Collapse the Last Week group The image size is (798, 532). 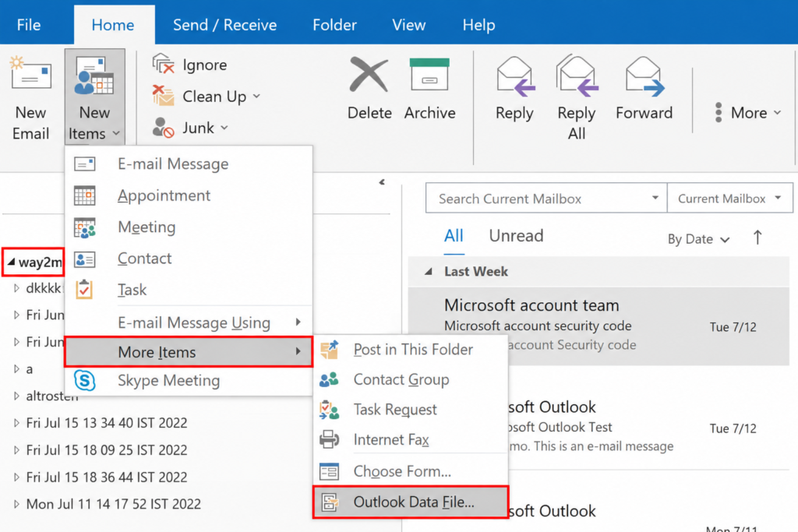click(x=429, y=272)
